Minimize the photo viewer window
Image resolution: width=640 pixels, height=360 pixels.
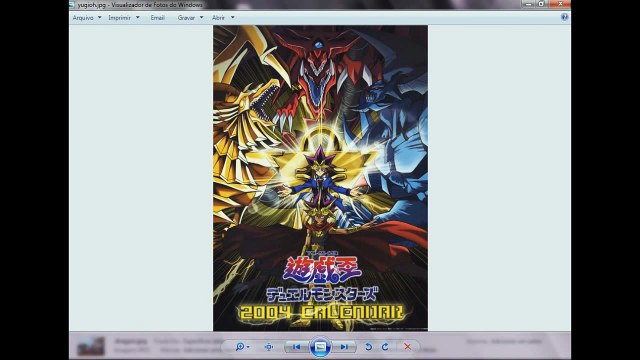(x=528, y=4)
